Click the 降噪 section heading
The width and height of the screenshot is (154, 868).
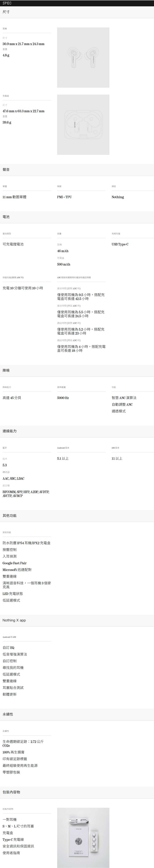pyautogui.click(x=6, y=370)
